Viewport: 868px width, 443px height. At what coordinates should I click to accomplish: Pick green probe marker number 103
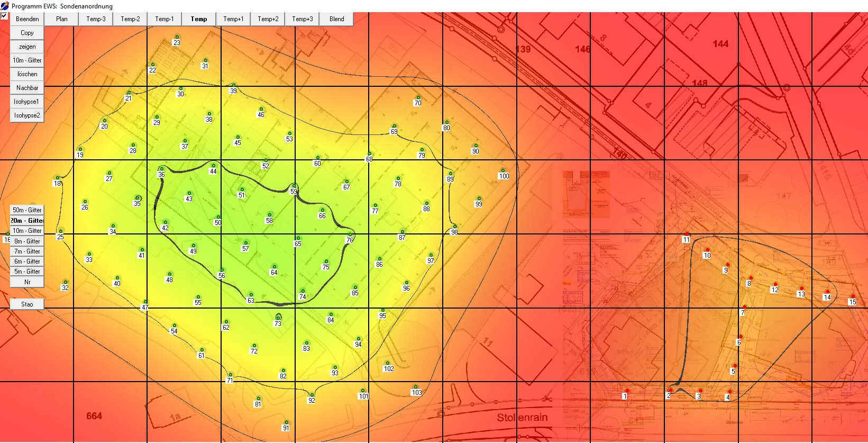pos(416,387)
